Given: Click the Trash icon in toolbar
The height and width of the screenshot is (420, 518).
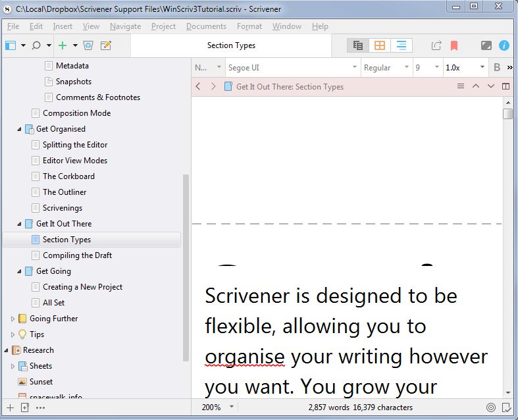Looking at the screenshot, I should click(88, 45).
